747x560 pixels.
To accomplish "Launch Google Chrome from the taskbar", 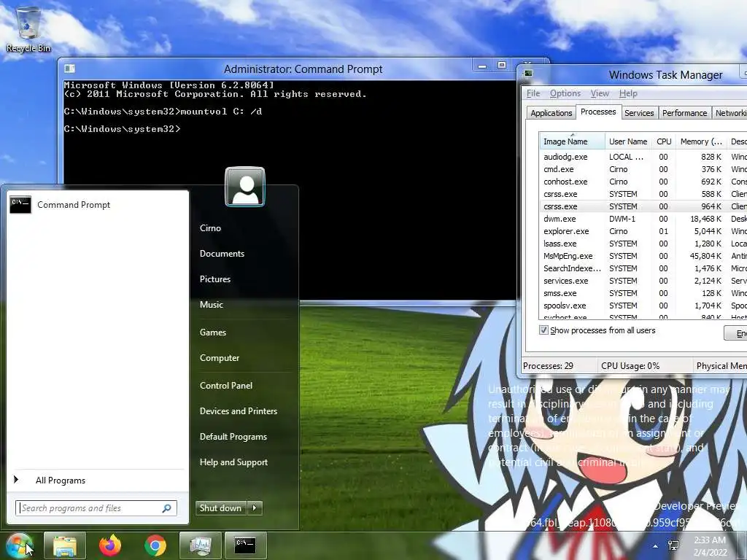I will pos(155,545).
